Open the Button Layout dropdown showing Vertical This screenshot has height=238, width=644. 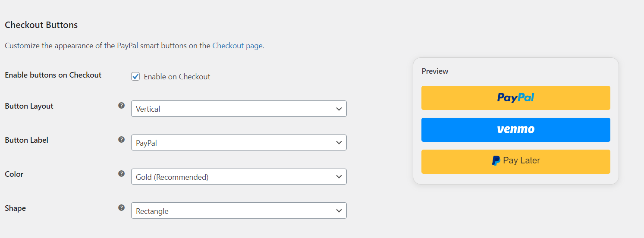tap(239, 109)
